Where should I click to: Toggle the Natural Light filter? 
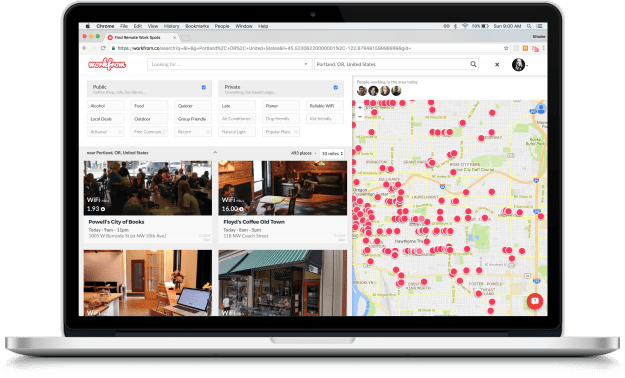click(x=237, y=132)
